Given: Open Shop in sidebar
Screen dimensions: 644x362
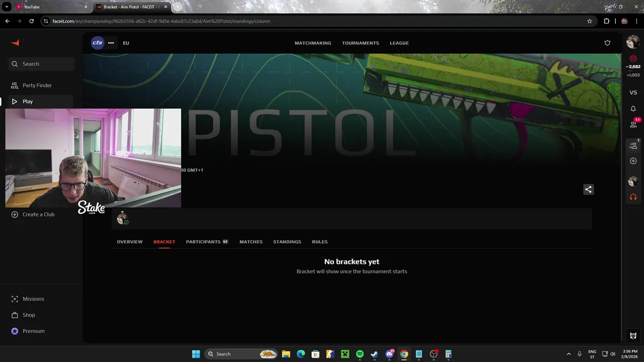Looking at the screenshot, I should coord(29,315).
